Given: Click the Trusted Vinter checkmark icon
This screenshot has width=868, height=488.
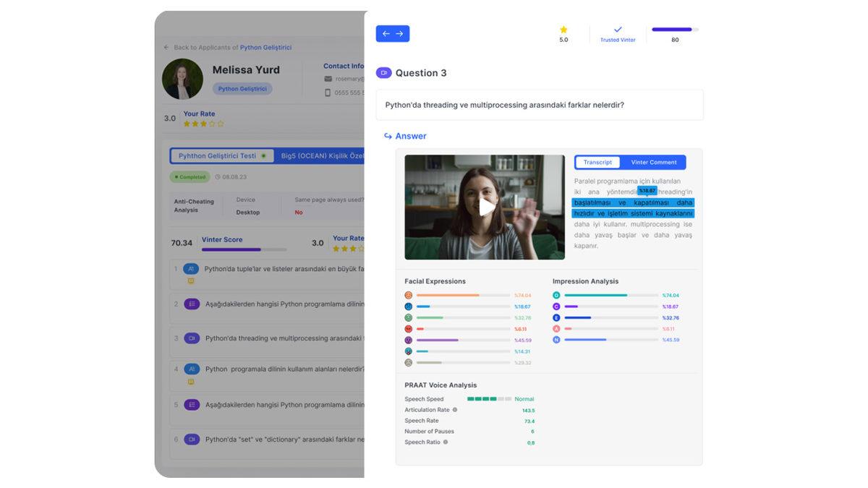Looking at the screenshot, I should (x=618, y=30).
